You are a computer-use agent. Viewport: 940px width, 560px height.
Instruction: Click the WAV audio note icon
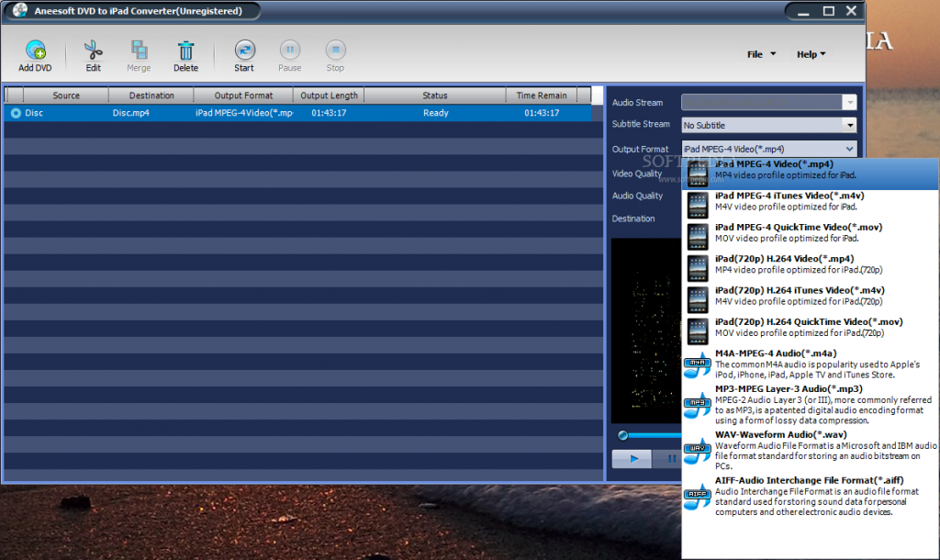point(698,450)
